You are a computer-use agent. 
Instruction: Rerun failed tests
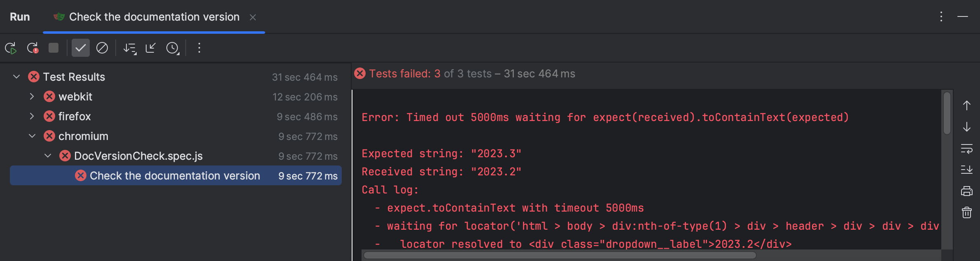pyautogui.click(x=33, y=48)
